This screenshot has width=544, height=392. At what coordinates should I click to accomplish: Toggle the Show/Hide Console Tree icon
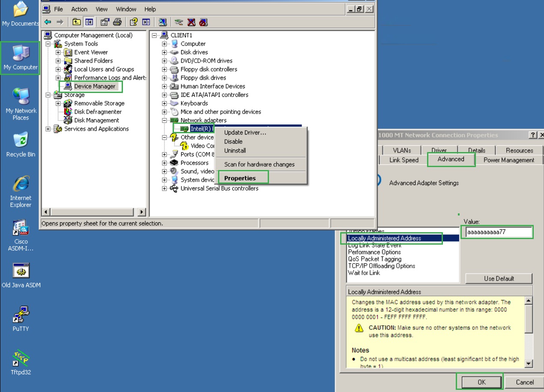89,22
